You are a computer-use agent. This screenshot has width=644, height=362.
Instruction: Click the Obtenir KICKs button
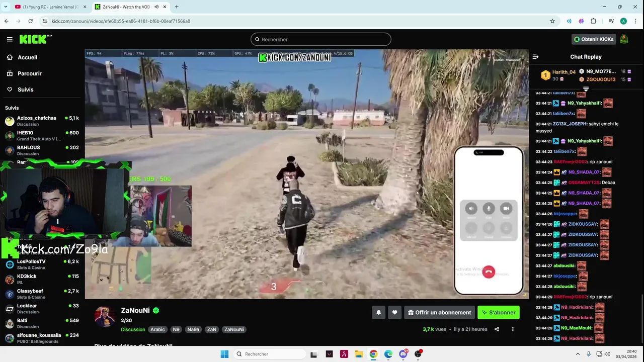tap(594, 39)
